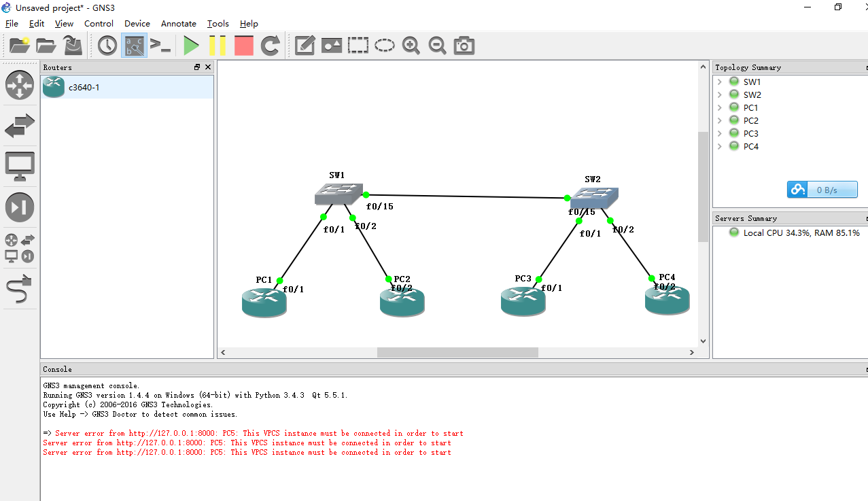Open the Tools menu
The width and height of the screenshot is (868, 501).
(218, 23)
